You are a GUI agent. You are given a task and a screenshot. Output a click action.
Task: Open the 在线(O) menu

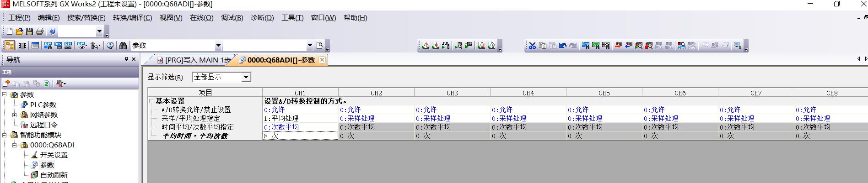pos(201,18)
